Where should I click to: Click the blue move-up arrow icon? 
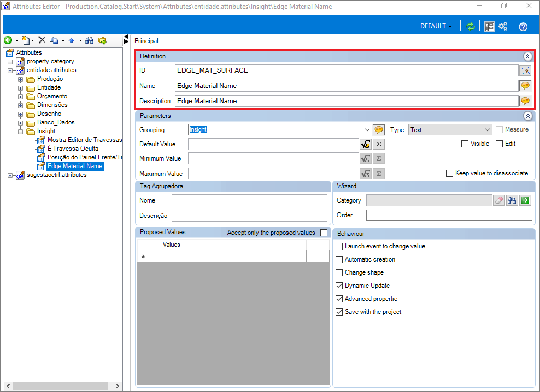pos(72,40)
